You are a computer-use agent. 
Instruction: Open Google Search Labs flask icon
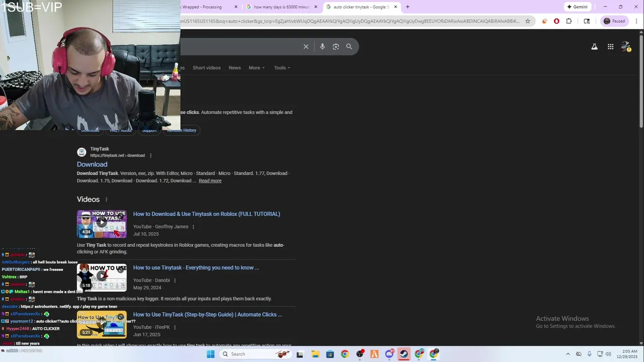594,46
